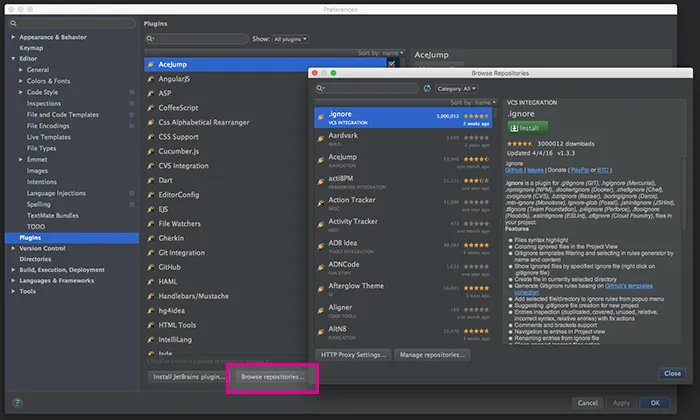
Task: Click the search magnifier in Preferences sidebar
Action: (x=13, y=23)
